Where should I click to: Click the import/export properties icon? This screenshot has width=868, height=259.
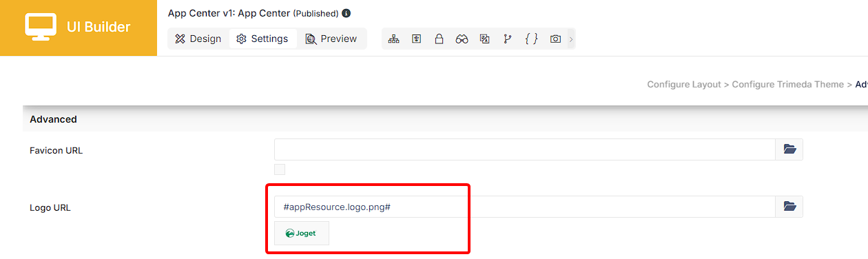416,39
